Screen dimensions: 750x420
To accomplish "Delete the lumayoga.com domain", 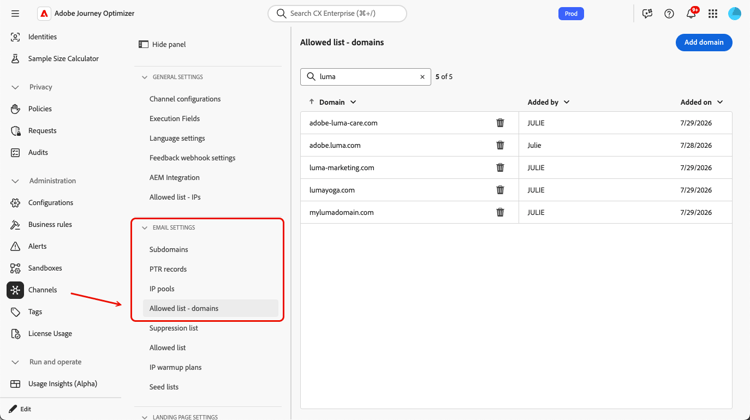I will (500, 190).
